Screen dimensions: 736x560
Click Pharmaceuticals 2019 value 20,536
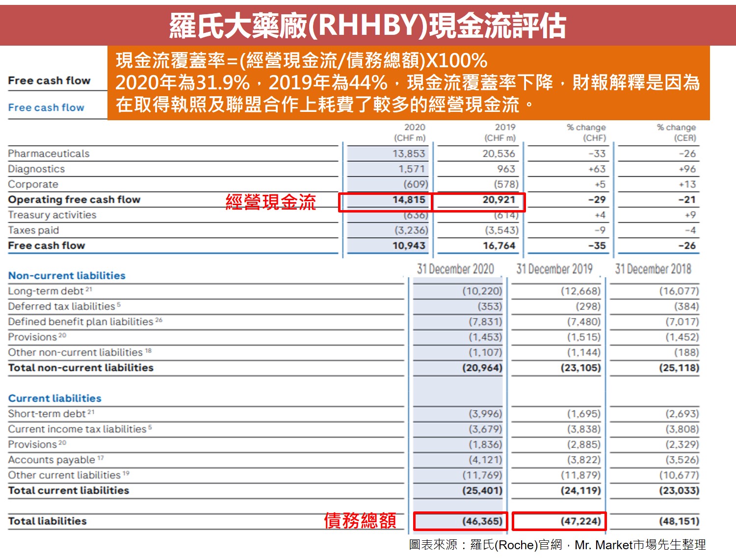[x=499, y=154]
